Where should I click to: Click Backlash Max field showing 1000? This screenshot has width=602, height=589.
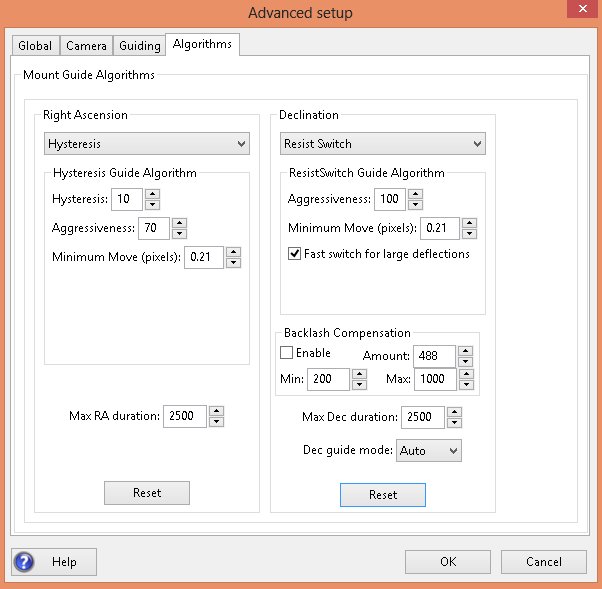[x=435, y=379]
